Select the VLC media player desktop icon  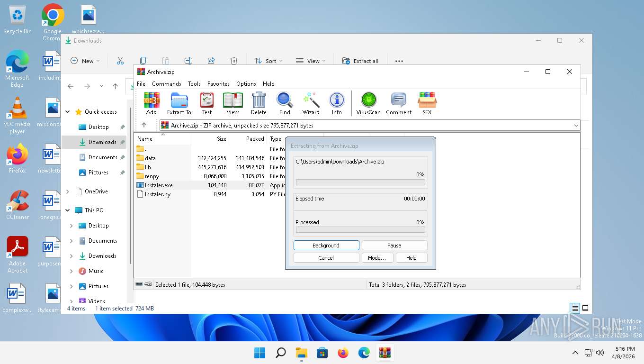(18, 116)
